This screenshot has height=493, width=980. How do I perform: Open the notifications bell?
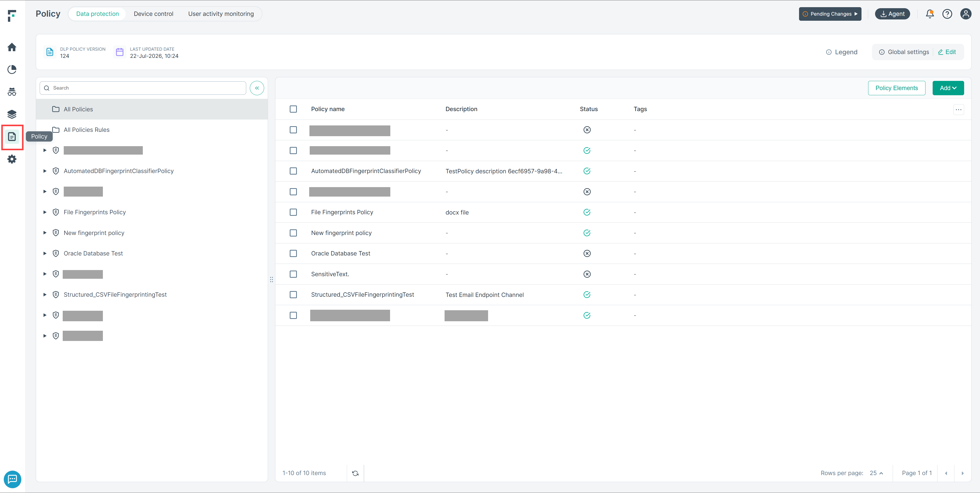(930, 14)
